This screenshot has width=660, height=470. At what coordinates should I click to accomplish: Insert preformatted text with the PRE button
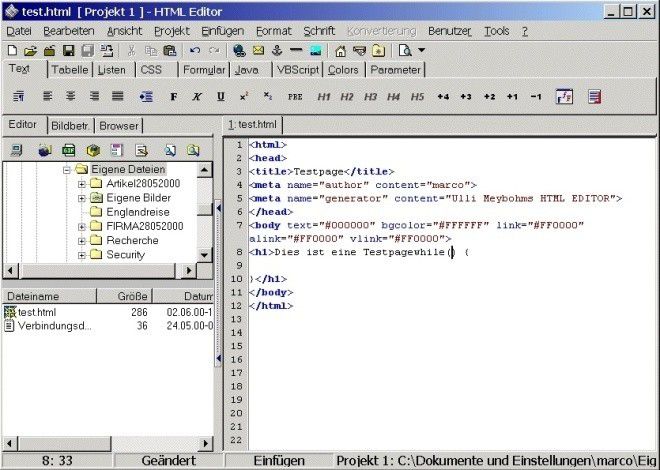click(295, 97)
